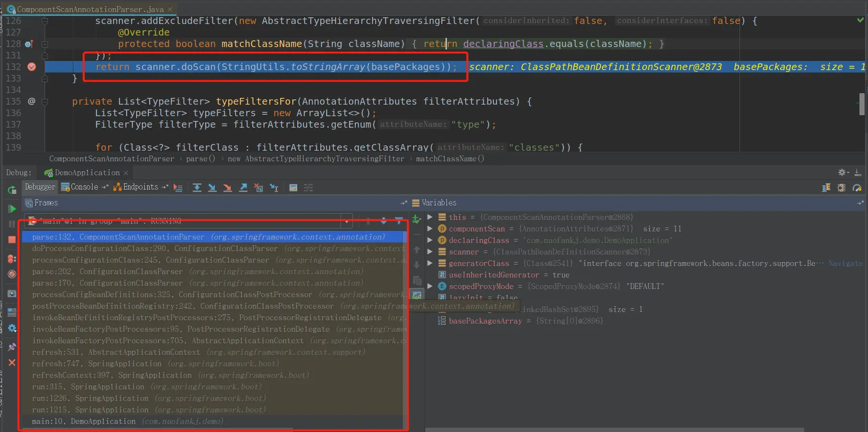
Task: Restore debug layout icon in sidebar
Action: coord(12,312)
